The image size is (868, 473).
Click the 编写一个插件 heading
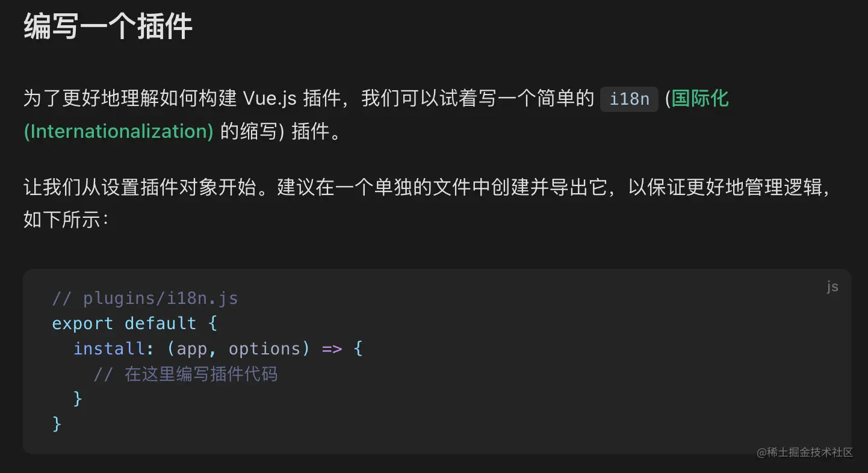108,26
